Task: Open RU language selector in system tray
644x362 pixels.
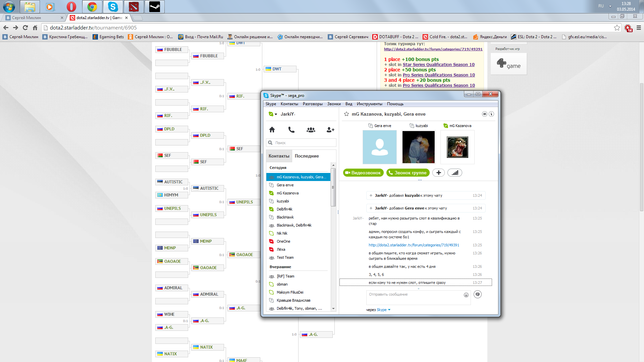Action: click(601, 6)
